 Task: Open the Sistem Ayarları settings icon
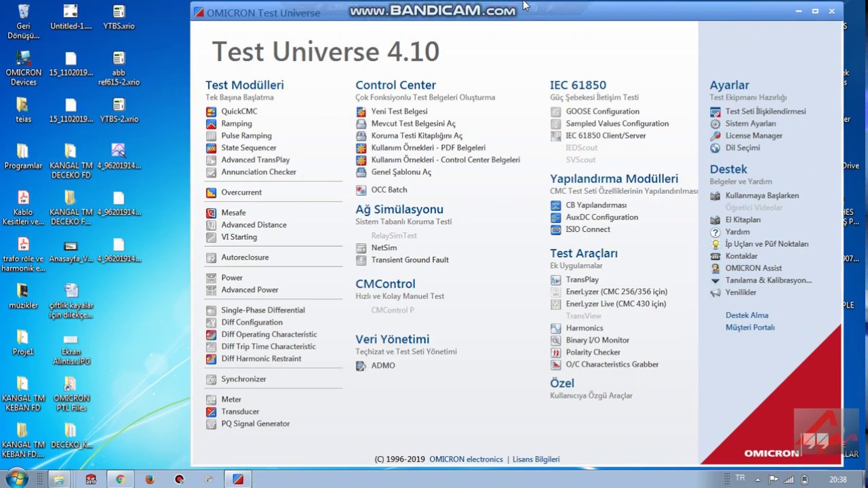[715, 123]
